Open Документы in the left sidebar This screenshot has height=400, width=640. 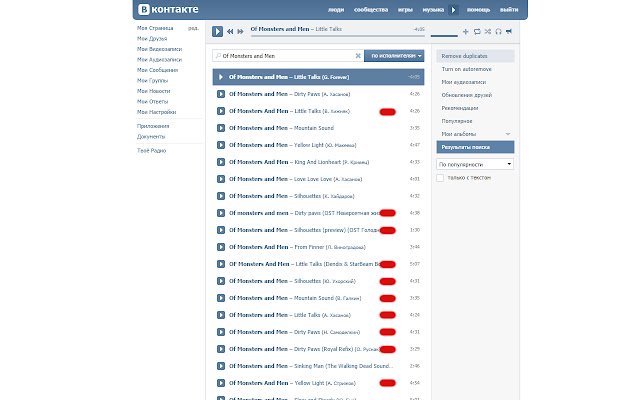click(x=151, y=137)
